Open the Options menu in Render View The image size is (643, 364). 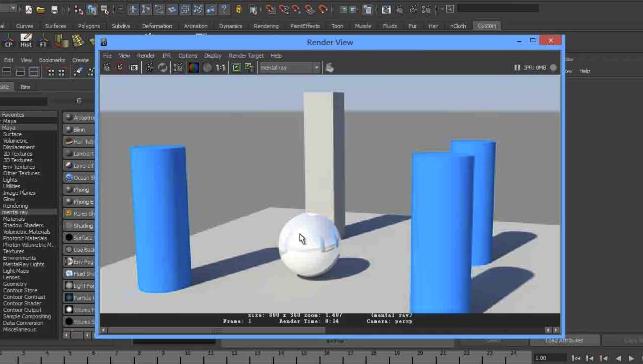188,56
